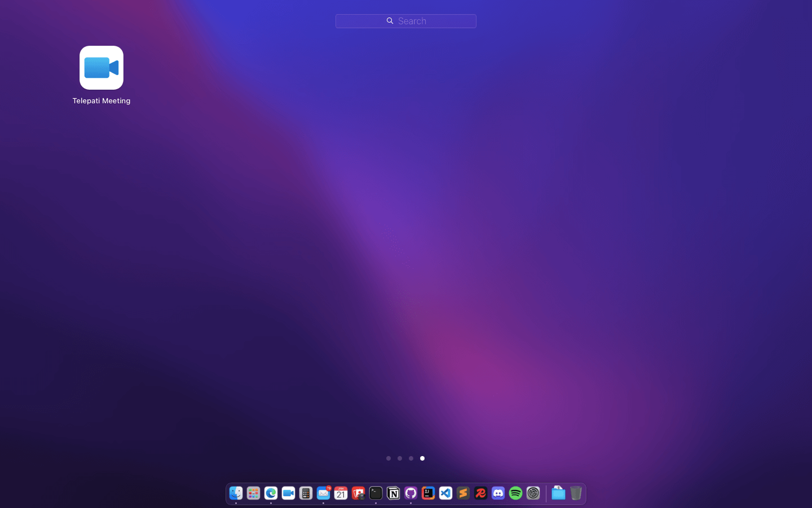Launch Spotify from the Dock
The image size is (812, 508).
click(x=515, y=493)
